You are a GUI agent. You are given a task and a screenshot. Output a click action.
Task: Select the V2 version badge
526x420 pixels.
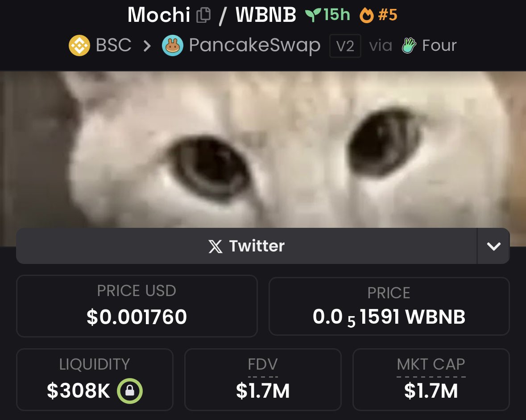click(345, 46)
